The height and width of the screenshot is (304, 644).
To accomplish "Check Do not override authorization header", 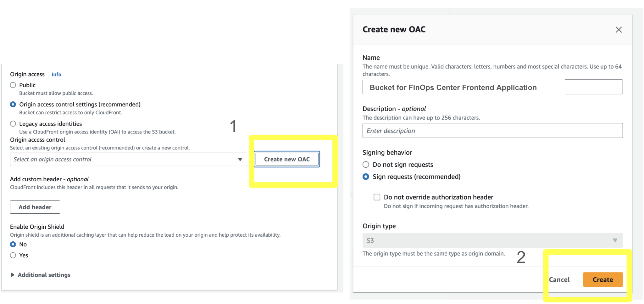I will click(x=377, y=197).
